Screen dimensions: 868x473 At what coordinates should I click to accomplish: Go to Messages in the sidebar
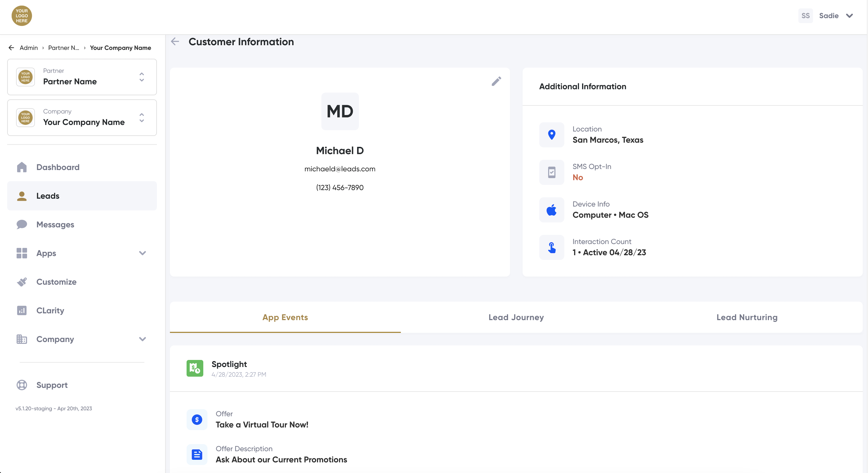click(x=55, y=225)
